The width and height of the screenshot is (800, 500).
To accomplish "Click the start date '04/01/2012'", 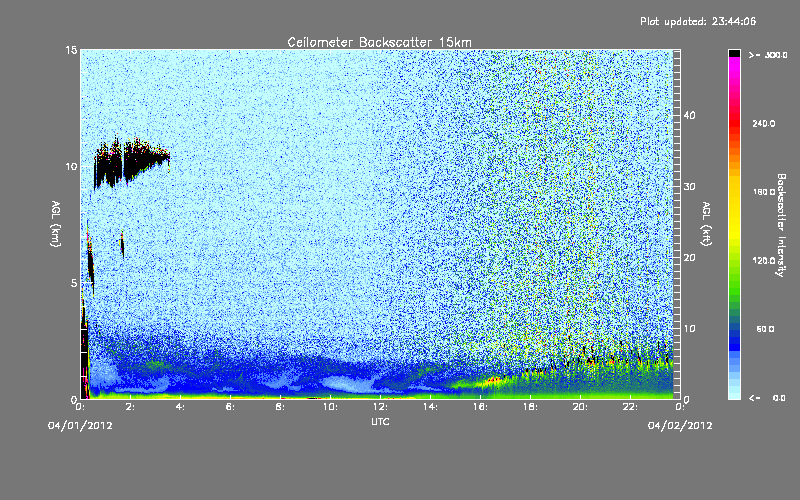I will [80, 426].
